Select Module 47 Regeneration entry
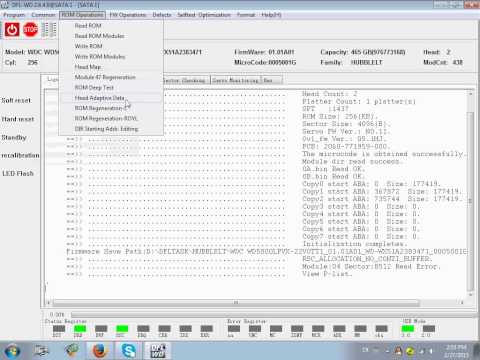The height and width of the screenshot is (360, 480). (x=111, y=77)
